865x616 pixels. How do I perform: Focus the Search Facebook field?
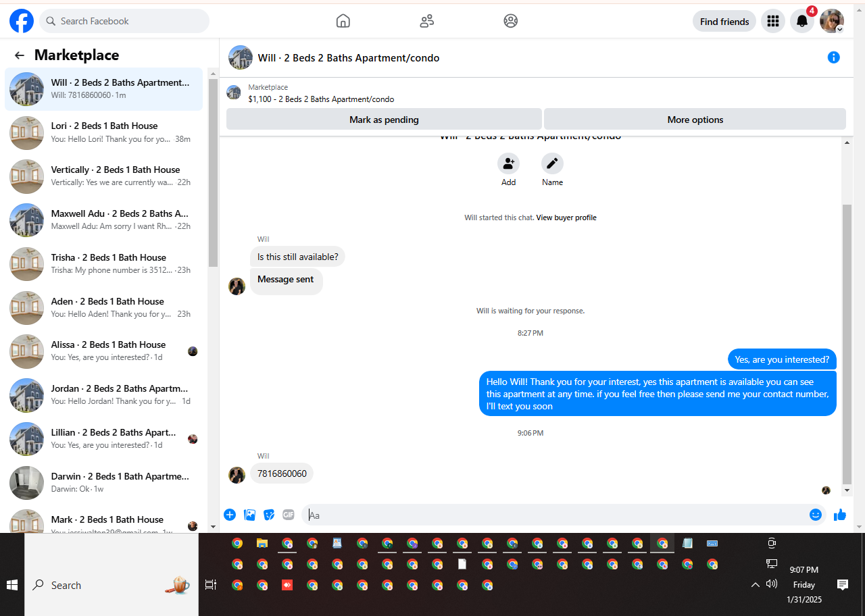coord(124,21)
